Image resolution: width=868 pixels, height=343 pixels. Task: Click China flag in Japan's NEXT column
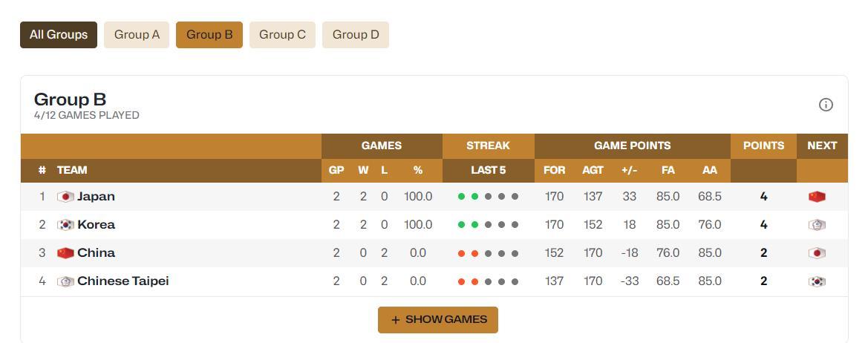pos(817,197)
